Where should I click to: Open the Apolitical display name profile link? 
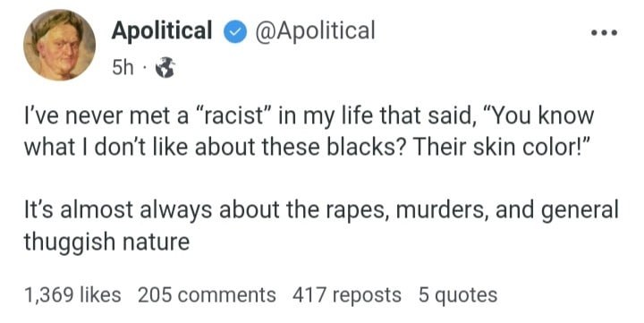[x=162, y=30]
